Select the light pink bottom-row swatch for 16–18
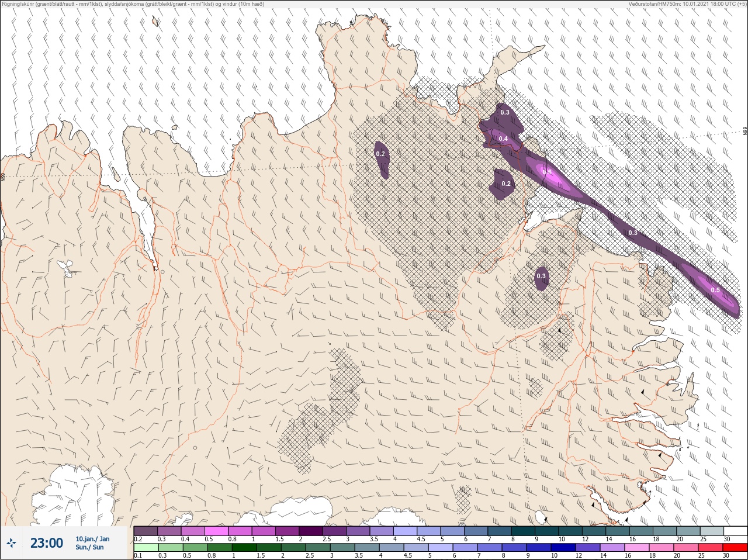Image resolution: width=748 pixels, height=560 pixels. [636, 548]
